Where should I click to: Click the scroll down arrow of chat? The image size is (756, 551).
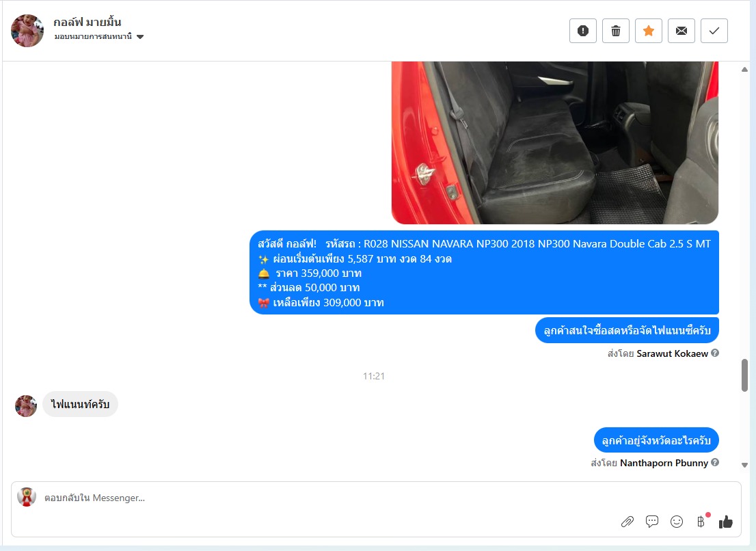pos(745,465)
